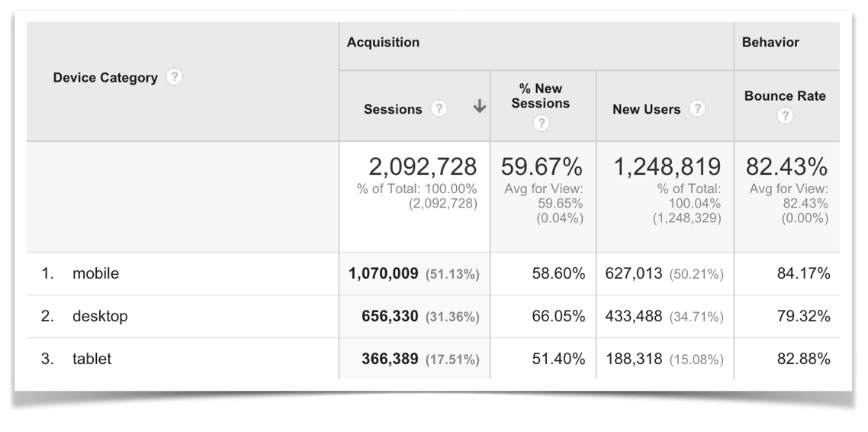Select the Behavior group header
The width and height of the screenshot is (868, 432).
770,43
